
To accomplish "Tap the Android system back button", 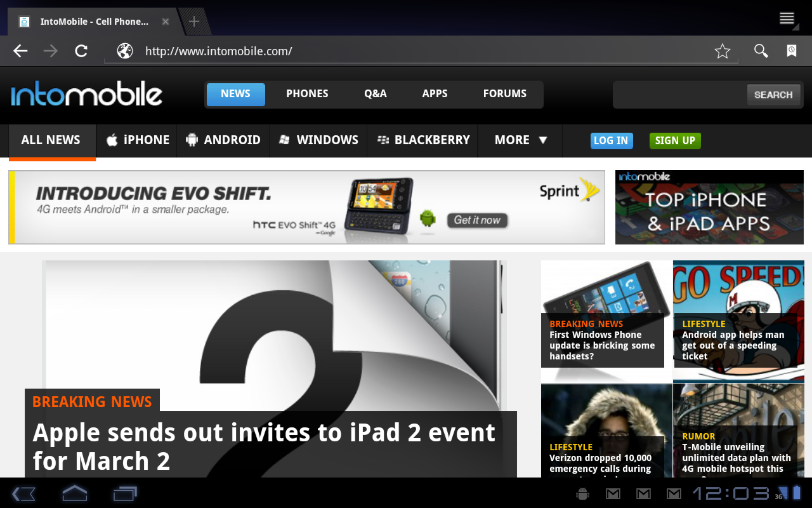I will (23, 493).
